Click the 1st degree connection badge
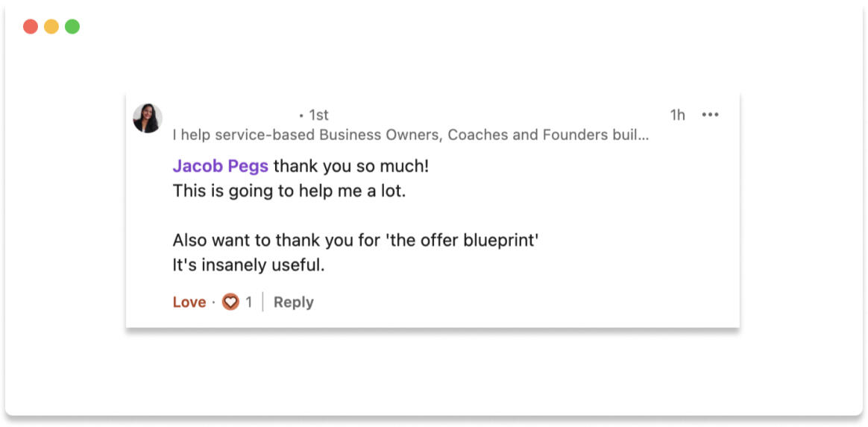 pos(318,115)
